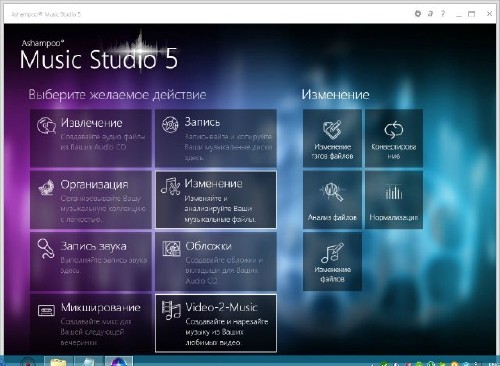Viewport: 500px width, 366px height.
Task: Click the help question mark icon
Action: [x=443, y=14]
